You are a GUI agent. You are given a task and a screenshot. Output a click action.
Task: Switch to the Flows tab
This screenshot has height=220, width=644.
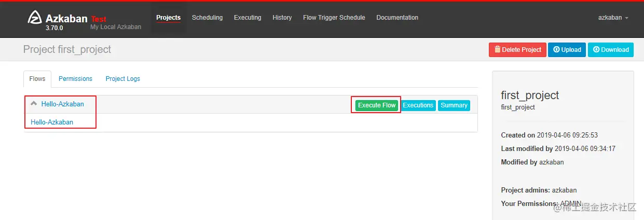(x=37, y=79)
